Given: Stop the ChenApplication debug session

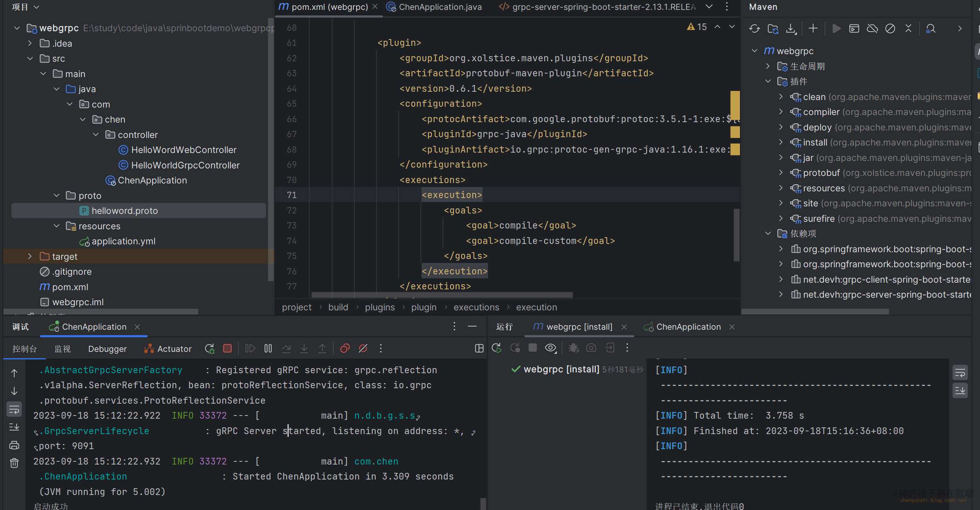Looking at the screenshot, I should [227, 348].
